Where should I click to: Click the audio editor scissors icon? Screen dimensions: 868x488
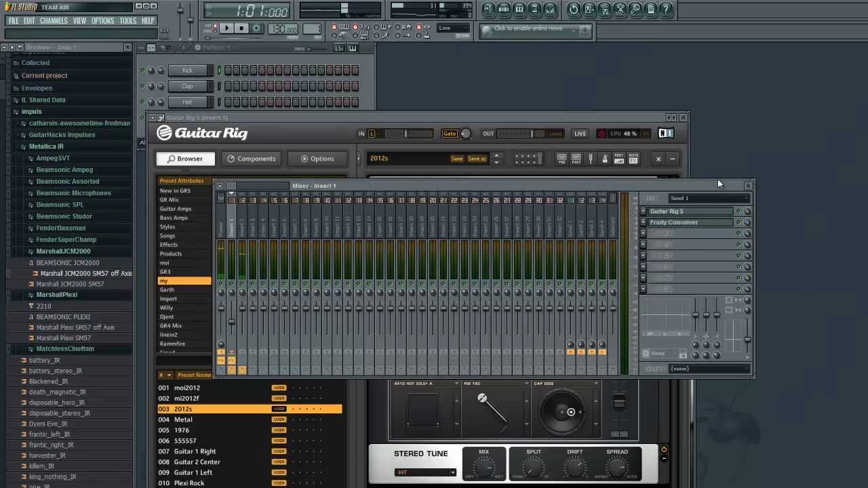pyautogui.click(x=620, y=9)
